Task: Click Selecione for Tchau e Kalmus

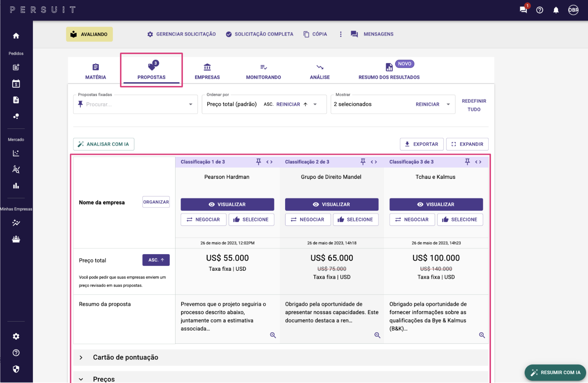Action: [x=460, y=220]
